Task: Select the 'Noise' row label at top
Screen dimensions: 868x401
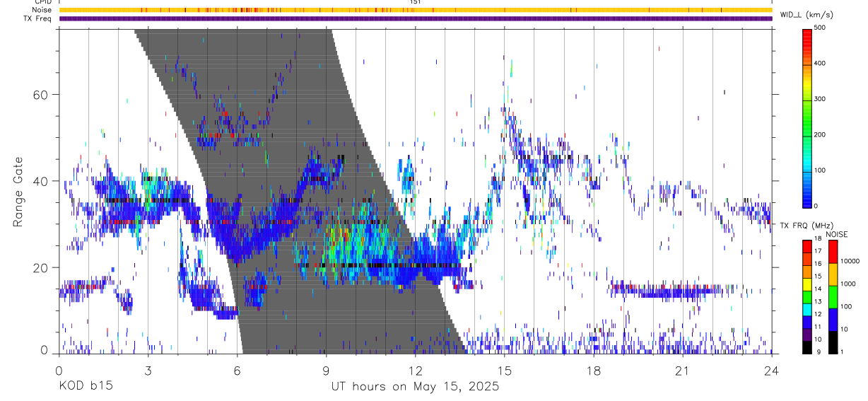Action: pyautogui.click(x=42, y=10)
